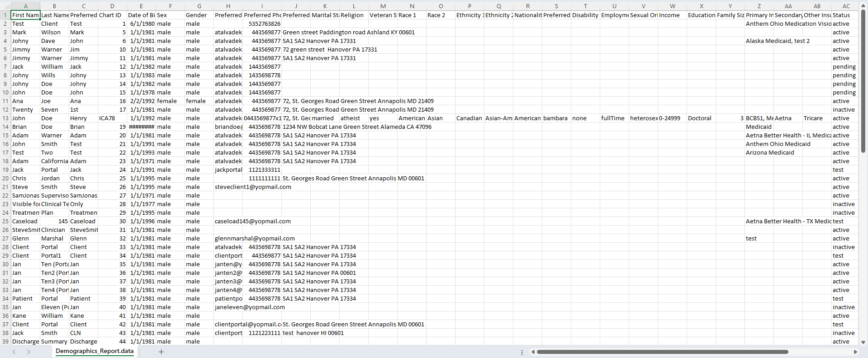Select the employment cell 'fullTime'

[x=614, y=118]
